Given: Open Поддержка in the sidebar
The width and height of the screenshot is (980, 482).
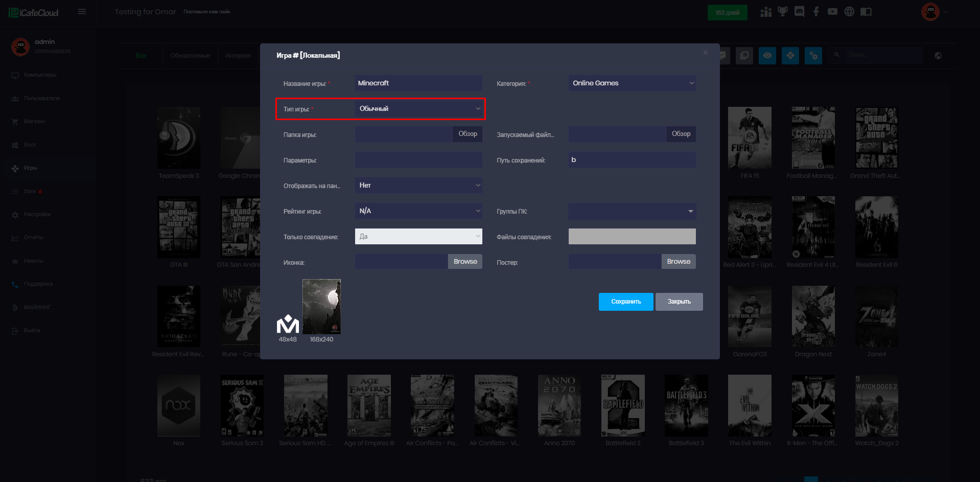Looking at the screenshot, I should click(x=38, y=284).
